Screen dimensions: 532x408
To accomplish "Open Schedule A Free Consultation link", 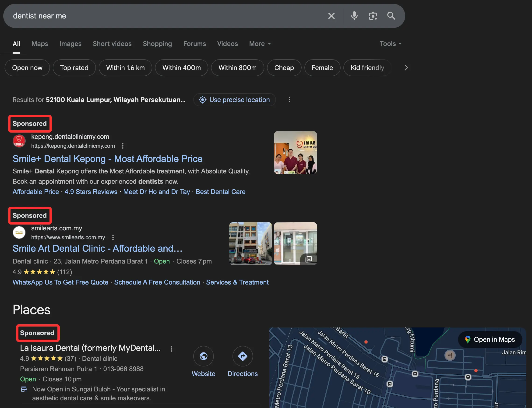I will point(157,282).
